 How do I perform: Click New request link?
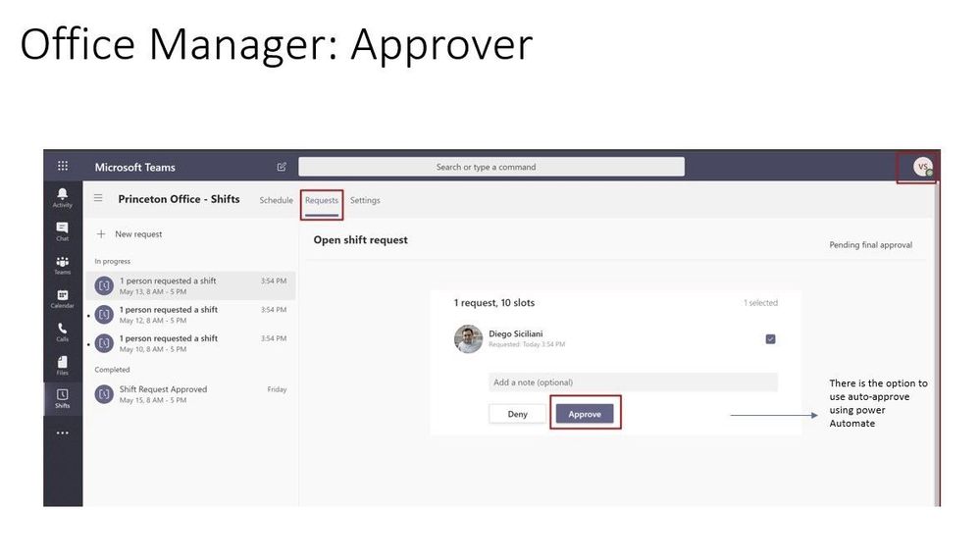(138, 234)
